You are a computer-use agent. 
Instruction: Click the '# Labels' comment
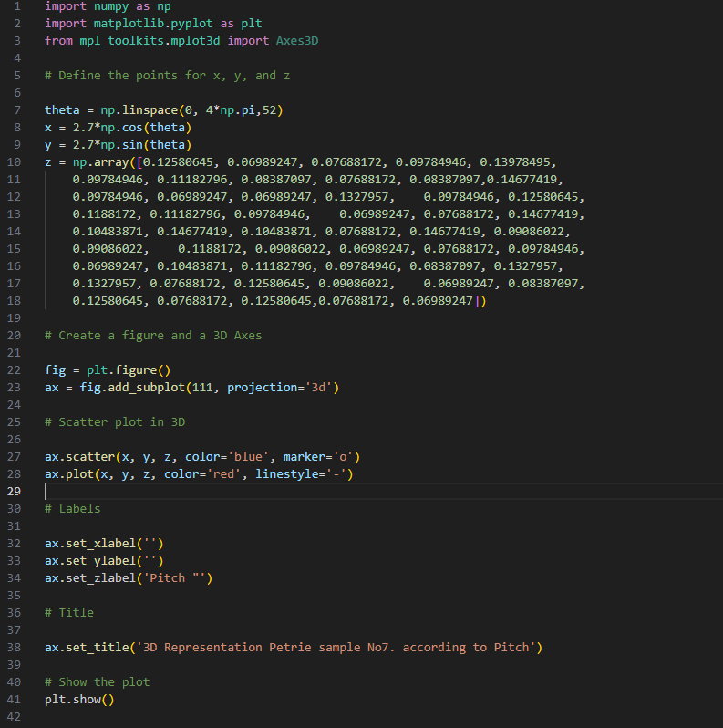coord(72,509)
